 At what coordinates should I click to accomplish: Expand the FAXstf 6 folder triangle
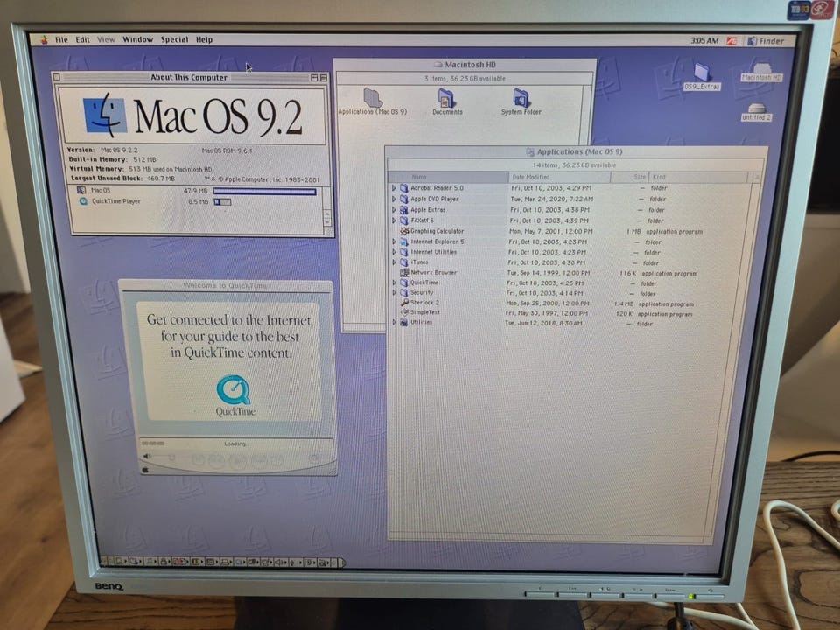tap(394, 220)
